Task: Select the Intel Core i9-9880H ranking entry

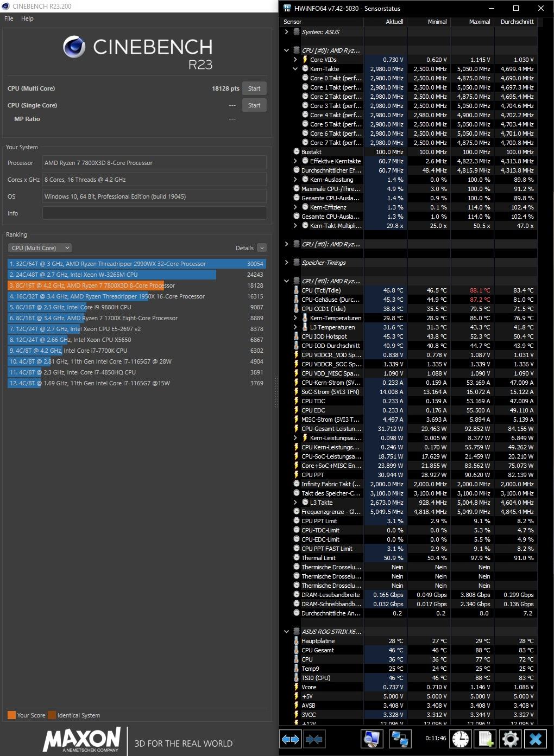Action: tap(137, 307)
